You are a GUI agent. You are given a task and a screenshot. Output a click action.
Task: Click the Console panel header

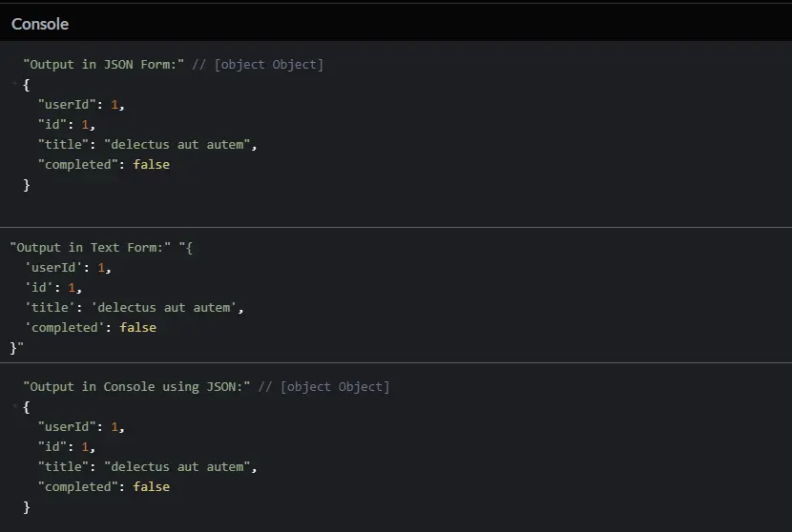tap(40, 24)
